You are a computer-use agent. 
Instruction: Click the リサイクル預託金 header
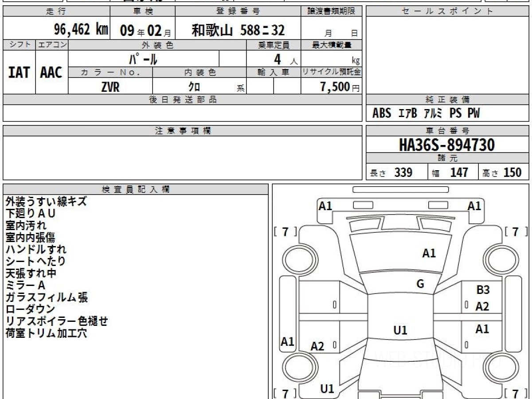(331, 72)
